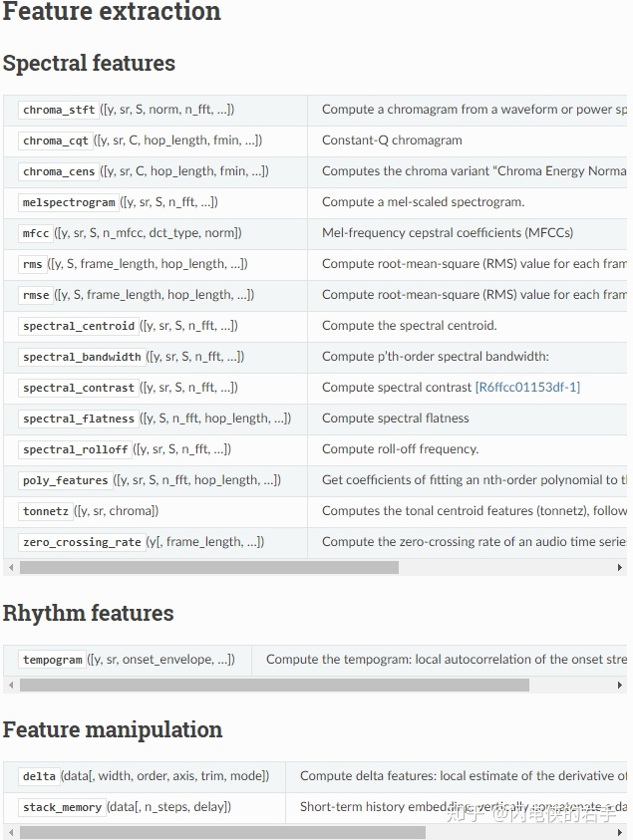This screenshot has height=840, width=633.
Task: Click the Spectral features section heading
Action: coord(89,63)
